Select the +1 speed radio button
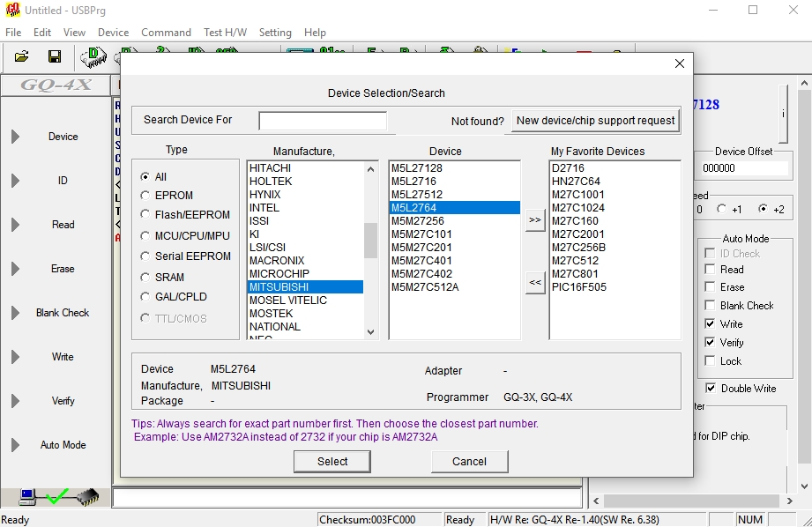 pos(721,209)
